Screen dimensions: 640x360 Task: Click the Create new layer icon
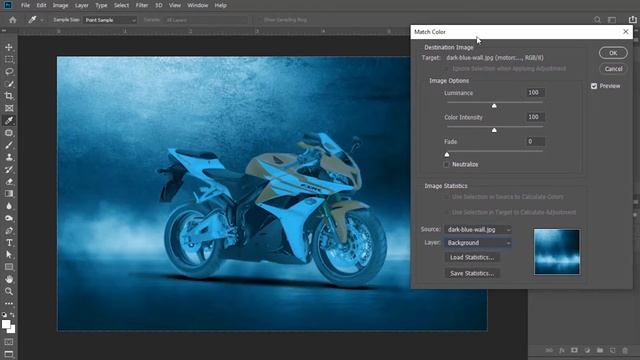(612, 350)
